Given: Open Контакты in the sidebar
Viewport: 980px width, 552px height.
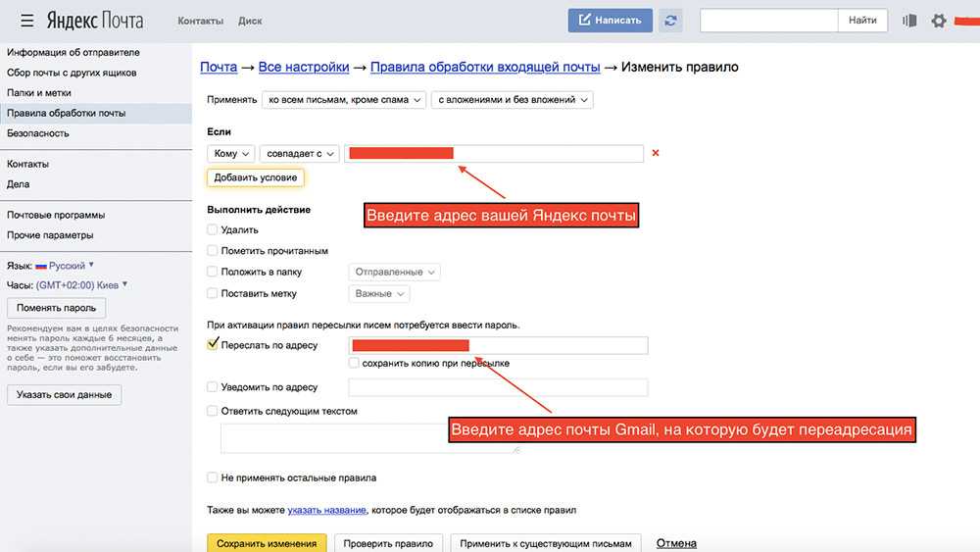Looking at the screenshot, I should coord(27,164).
